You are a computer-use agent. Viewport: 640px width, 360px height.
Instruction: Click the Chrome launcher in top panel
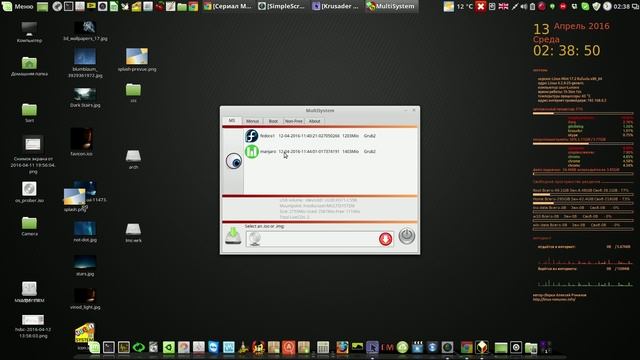pyautogui.click(x=193, y=6)
